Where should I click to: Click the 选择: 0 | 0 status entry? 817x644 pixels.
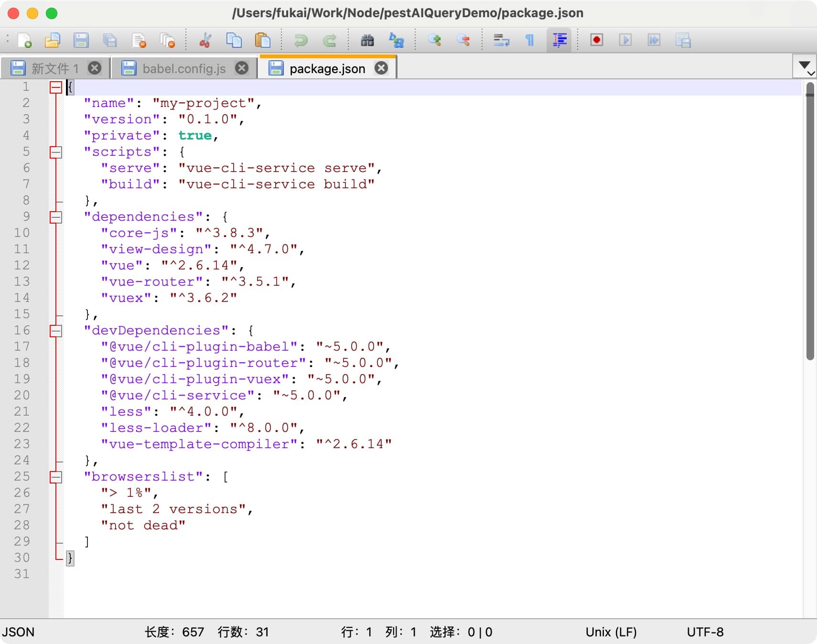(x=461, y=632)
